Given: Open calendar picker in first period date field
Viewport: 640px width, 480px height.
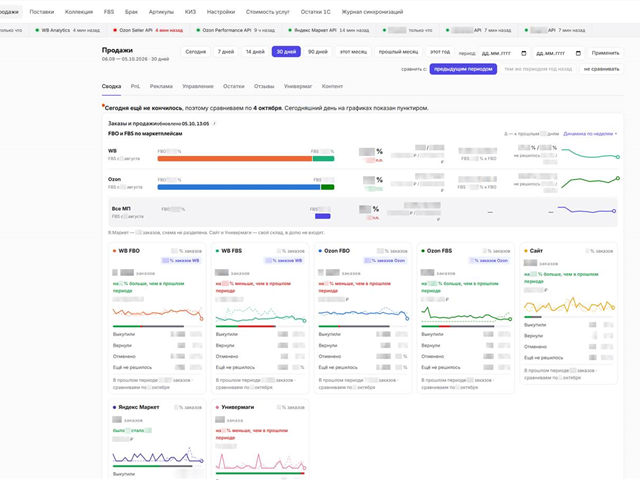Looking at the screenshot, I should click(x=524, y=53).
